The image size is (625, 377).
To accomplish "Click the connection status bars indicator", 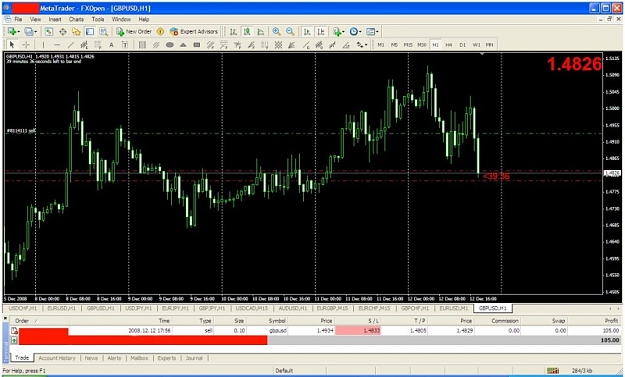I will [553, 371].
